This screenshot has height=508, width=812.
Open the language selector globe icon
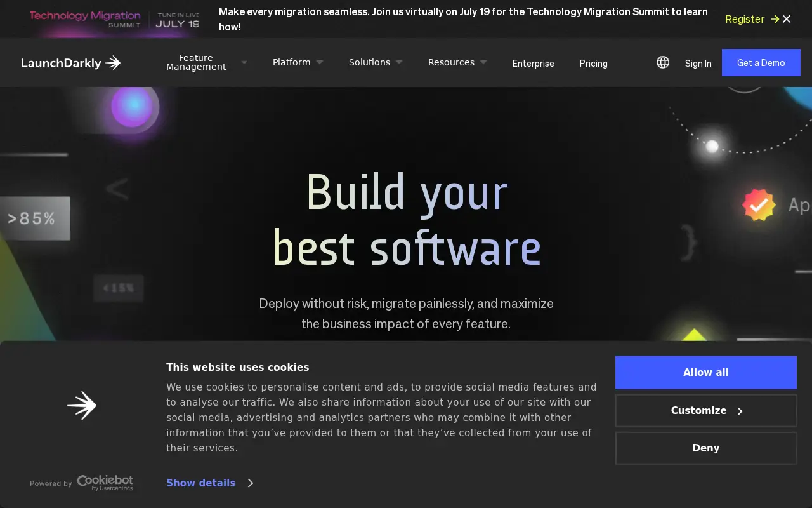point(663,62)
